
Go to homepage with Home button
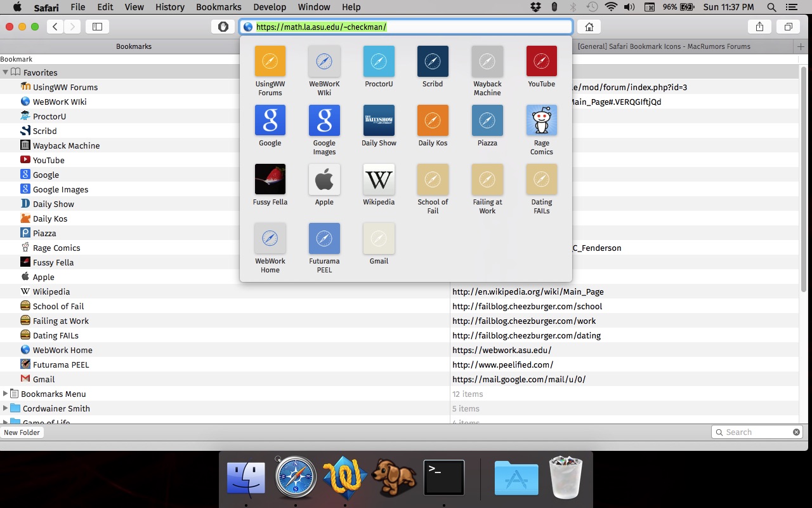click(589, 27)
